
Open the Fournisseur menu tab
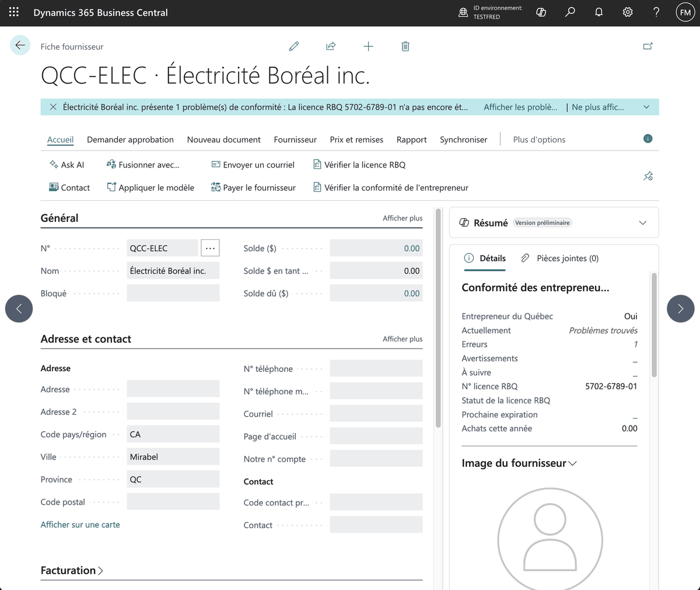point(295,139)
